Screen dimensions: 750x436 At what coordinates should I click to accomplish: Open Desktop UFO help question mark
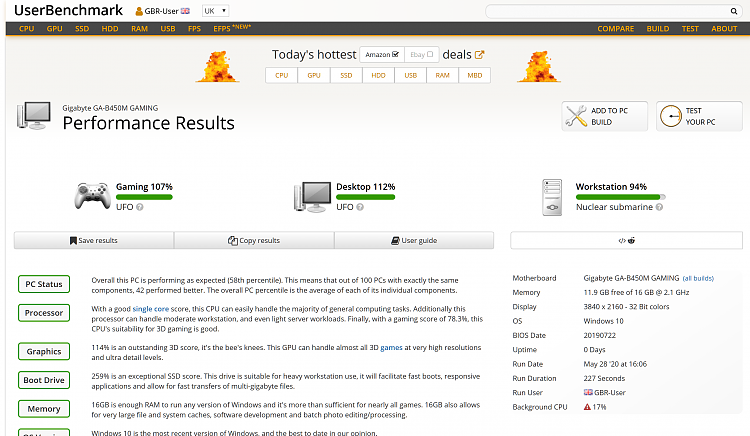tap(360, 207)
